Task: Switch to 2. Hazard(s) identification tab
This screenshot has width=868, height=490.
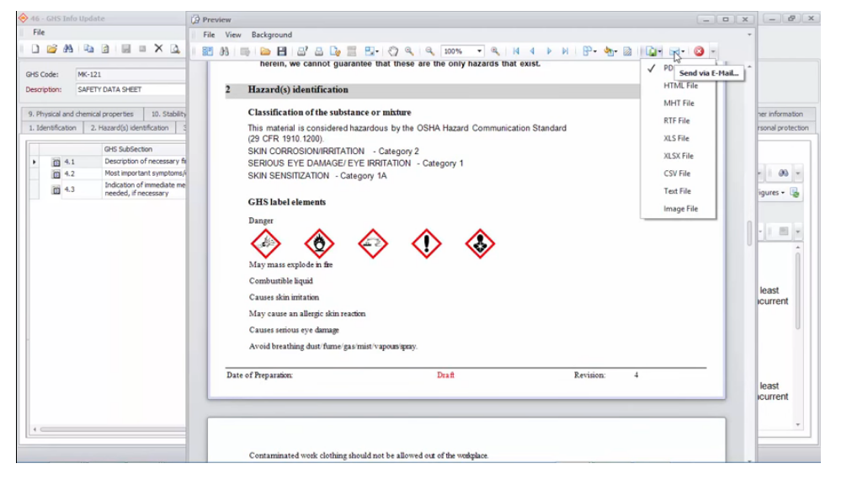Action: 130,128
